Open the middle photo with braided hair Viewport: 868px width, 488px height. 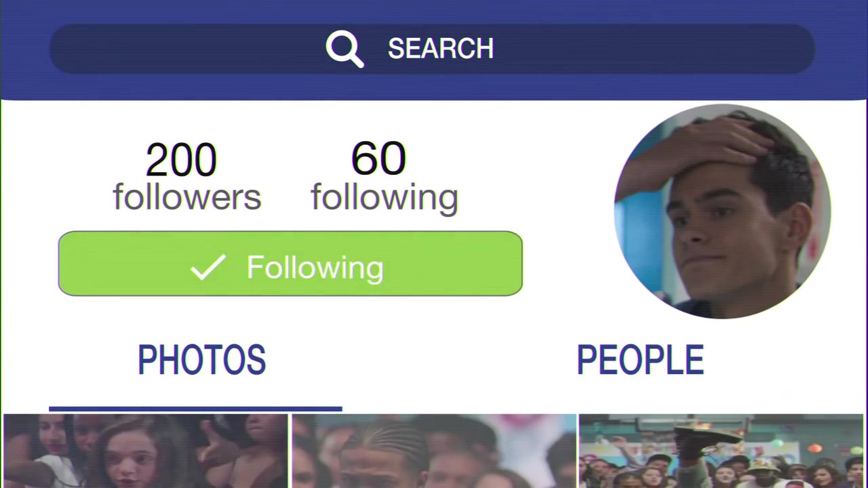coord(434,451)
